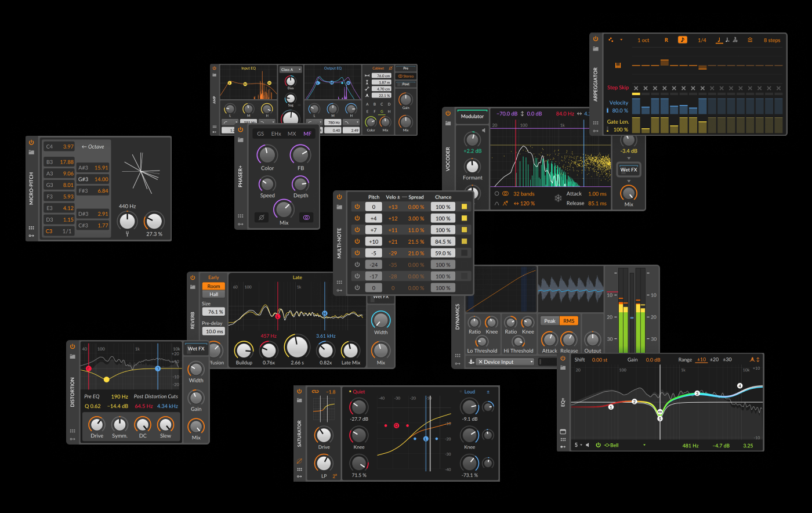Viewport: 812px width, 513px height.
Task: Click the slash curve icon in Saturator sidebar
Action: coord(299,461)
